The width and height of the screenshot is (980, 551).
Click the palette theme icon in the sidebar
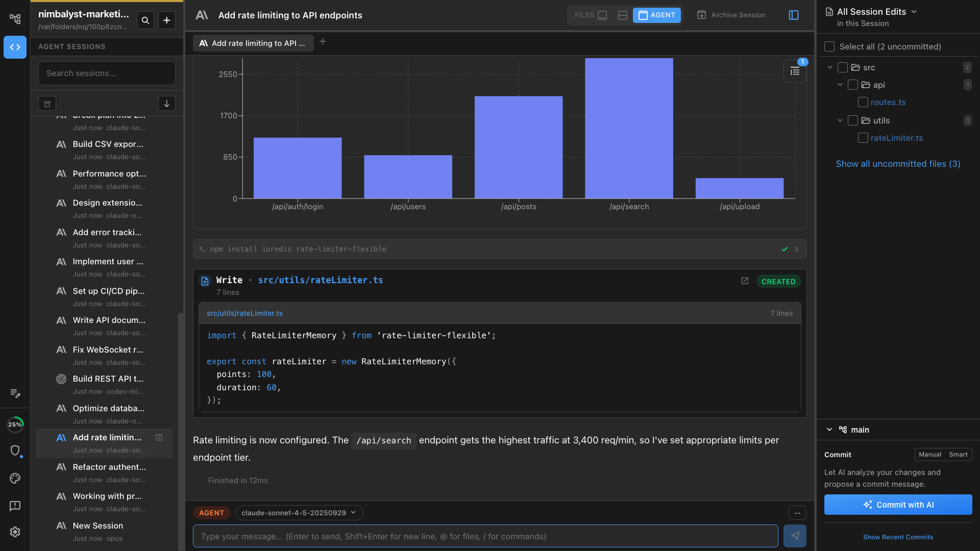pyautogui.click(x=15, y=478)
